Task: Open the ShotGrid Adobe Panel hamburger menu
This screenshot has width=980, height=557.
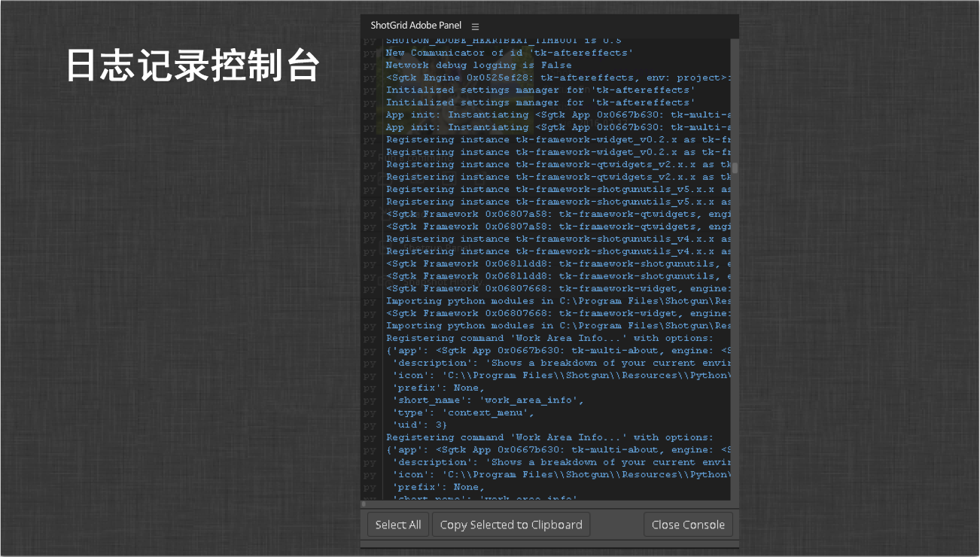Action: coord(475,26)
